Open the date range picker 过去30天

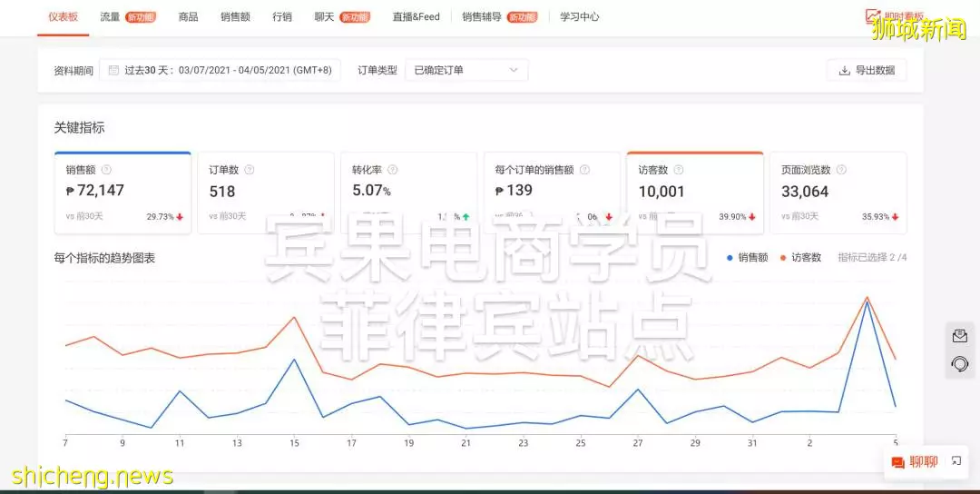(220, 70)
